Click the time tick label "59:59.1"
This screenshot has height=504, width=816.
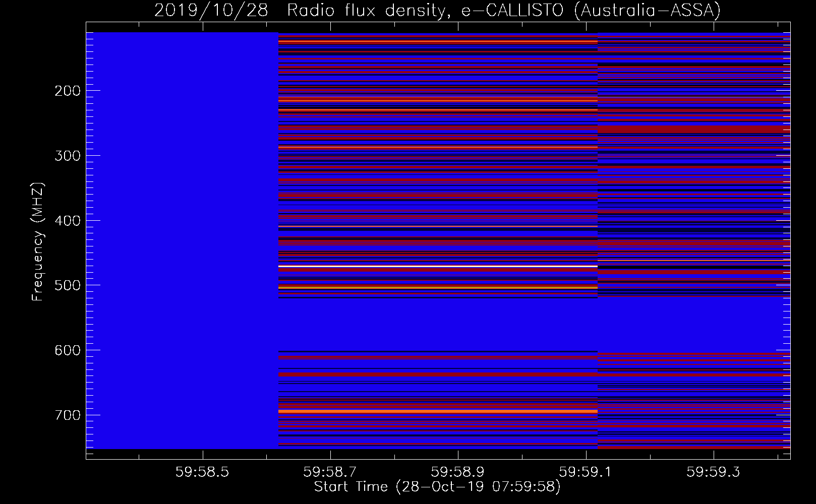(x=586, y=472)
